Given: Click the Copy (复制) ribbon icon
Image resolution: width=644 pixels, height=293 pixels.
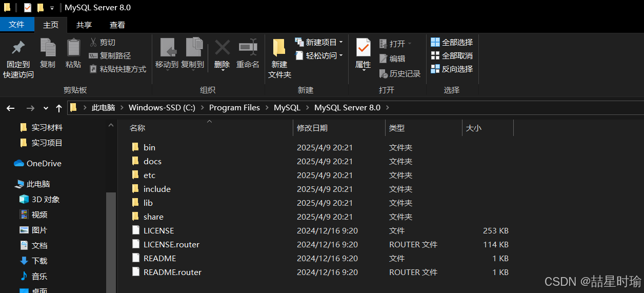Looking at the screenshot, I should (48, 48).
